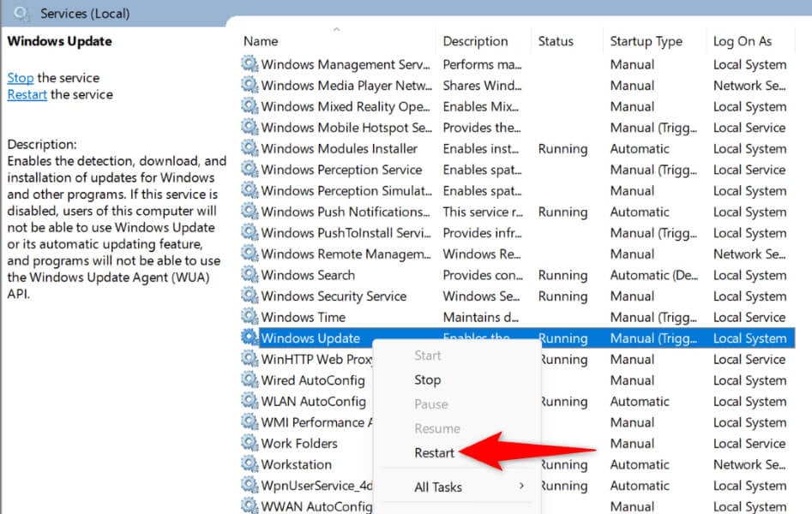Image resolution: width=812 pixels, height=514 pixels.
Task: Click the gear icon of Windows PushToInstall Service
Action: [250, 232]
